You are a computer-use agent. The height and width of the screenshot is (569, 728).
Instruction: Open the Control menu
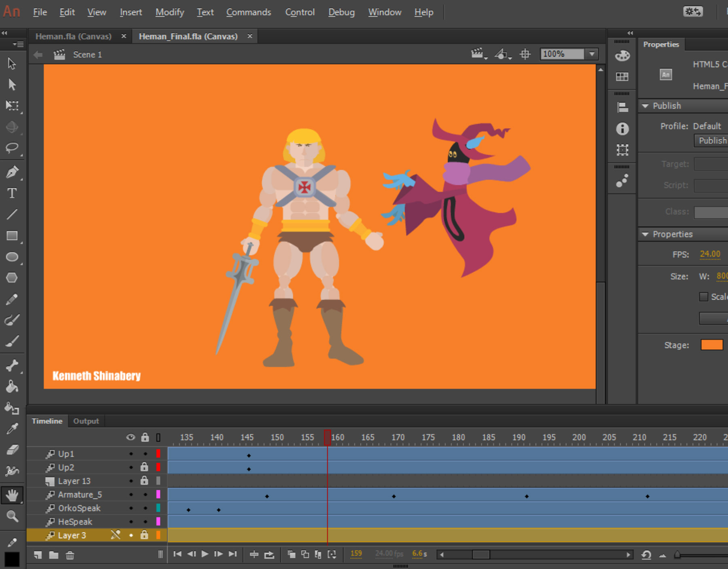coord(300,12)
